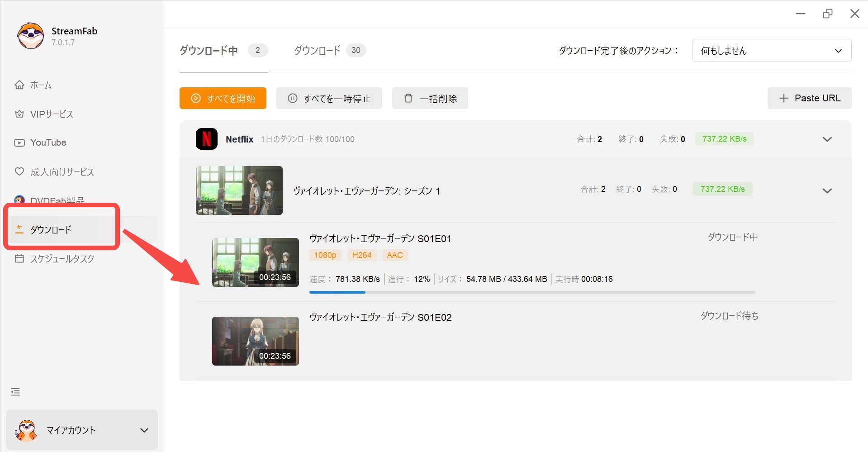The width and height of the screenshot is (868, 452).
Task: Click the Netflix logo icon
Action: point(207,139)
